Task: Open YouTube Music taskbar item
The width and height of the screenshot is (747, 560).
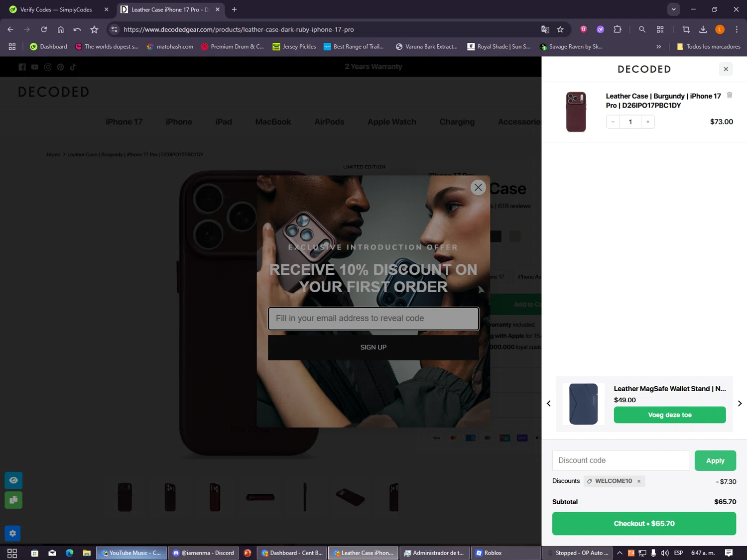Action: pyautogui.click(x=131, y=553)
